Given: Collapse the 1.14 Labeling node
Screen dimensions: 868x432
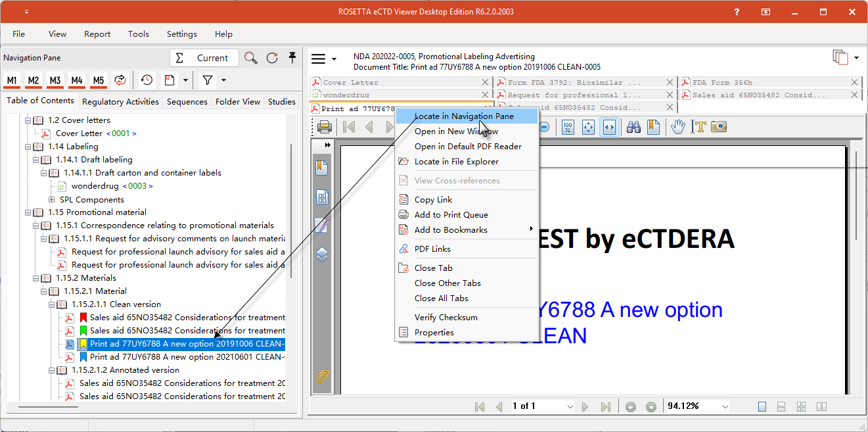Looking at the screenshot, I should [28, 147].
